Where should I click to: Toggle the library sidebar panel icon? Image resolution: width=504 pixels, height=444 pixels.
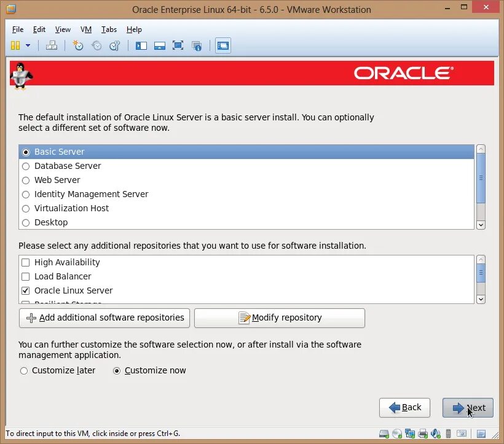(x=141, y=45)
